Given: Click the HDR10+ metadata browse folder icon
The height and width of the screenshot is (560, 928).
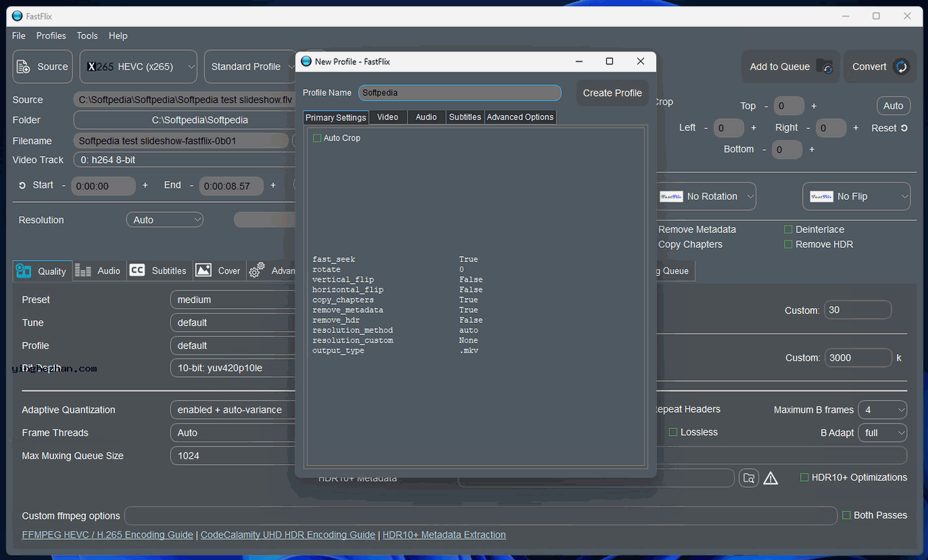Looking at the screenshot, I should [x=749, y=478].
